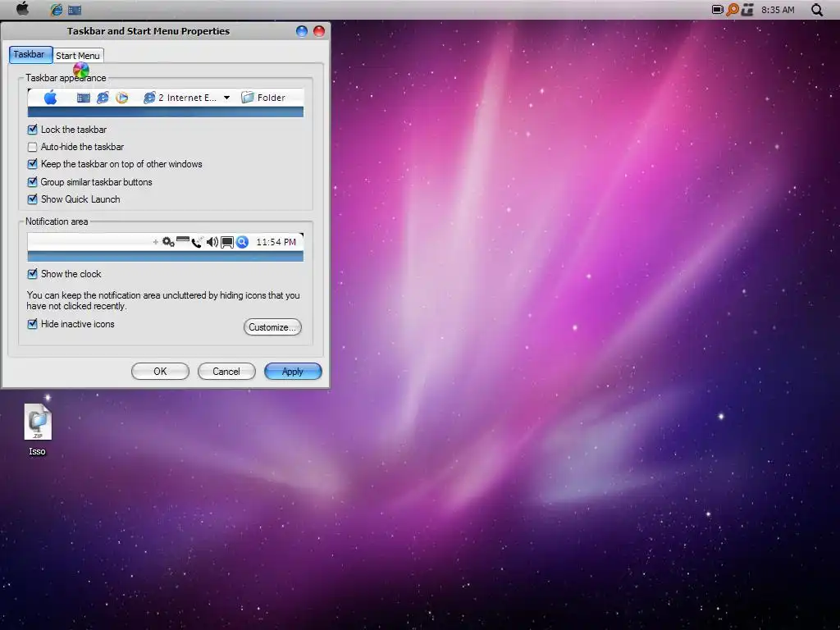Select the Taskbar tab
Image resolution: width=840 pixels, height=630 pixels.
(x=30, y=55)
